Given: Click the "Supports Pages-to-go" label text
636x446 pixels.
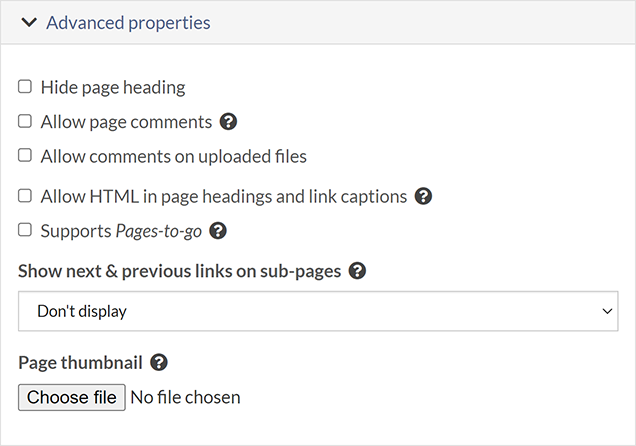Looking at the screenshot, I should point(121,231).
